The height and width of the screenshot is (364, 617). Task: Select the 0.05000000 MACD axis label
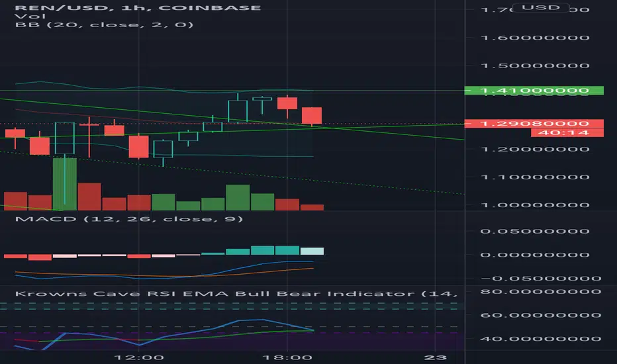535,231
